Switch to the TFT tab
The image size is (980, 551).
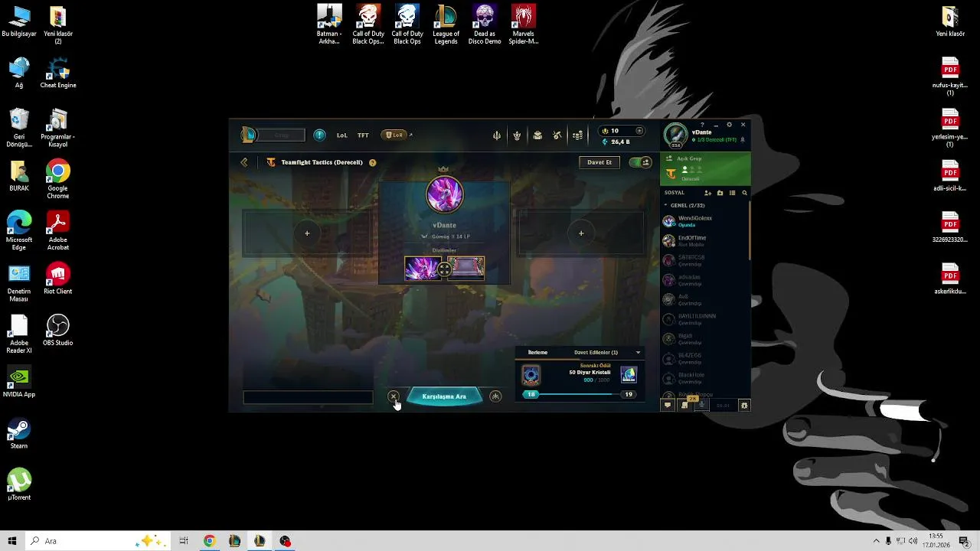click(x=363, y=135)
